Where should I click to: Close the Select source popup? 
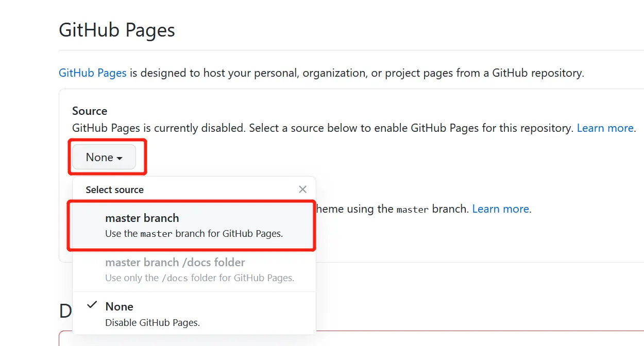(302, 189)
